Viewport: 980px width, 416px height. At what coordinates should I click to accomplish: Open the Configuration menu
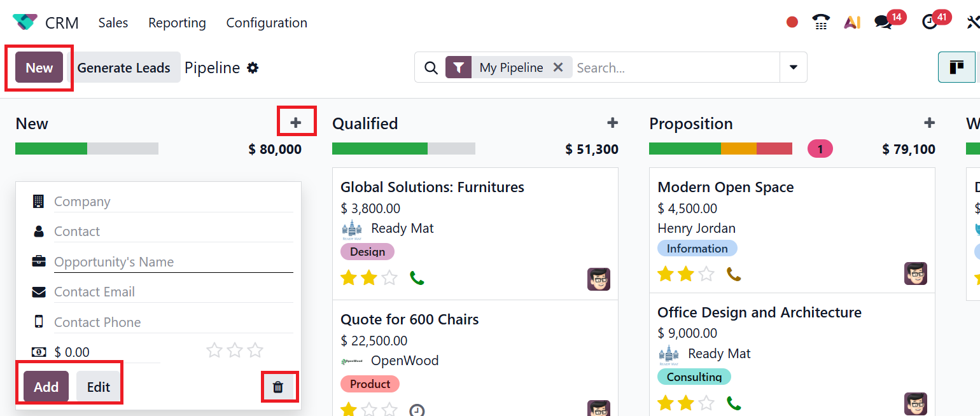click(x=267, y=23)
